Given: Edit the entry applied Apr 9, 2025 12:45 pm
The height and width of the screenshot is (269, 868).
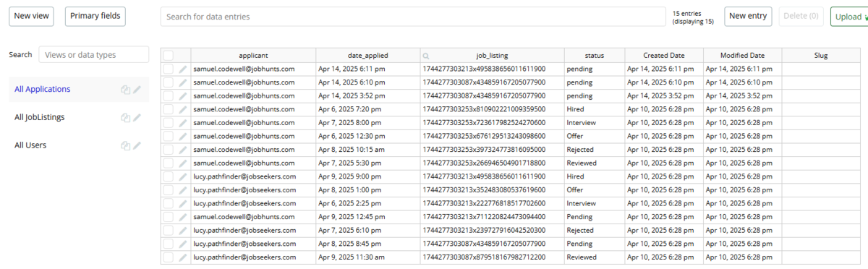Looking at the screenshot, I should pyautogui.click(x=183, y=217).
